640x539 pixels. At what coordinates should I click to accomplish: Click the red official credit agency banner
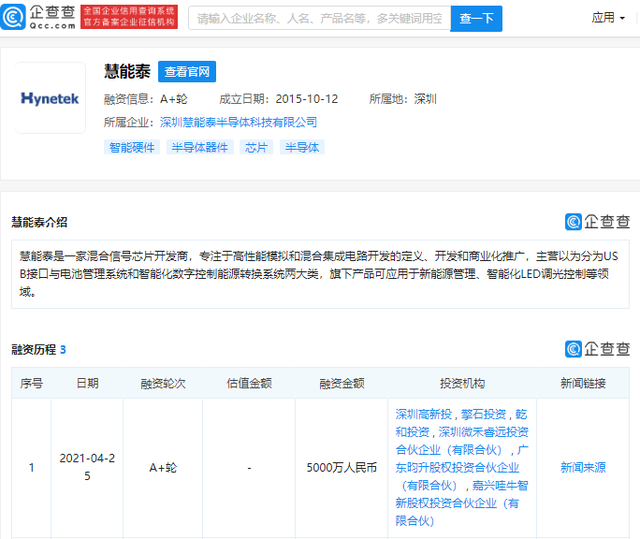click(129, 17)
